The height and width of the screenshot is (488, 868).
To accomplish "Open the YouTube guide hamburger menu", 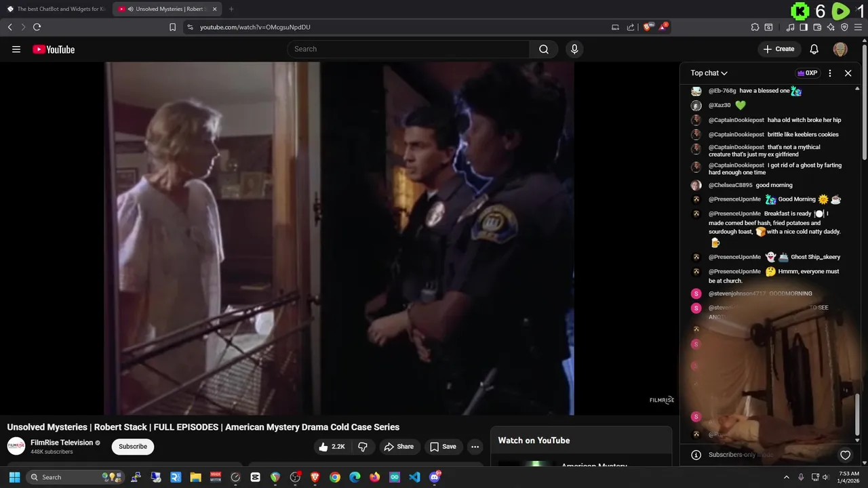I will click(x=16, y=49).
